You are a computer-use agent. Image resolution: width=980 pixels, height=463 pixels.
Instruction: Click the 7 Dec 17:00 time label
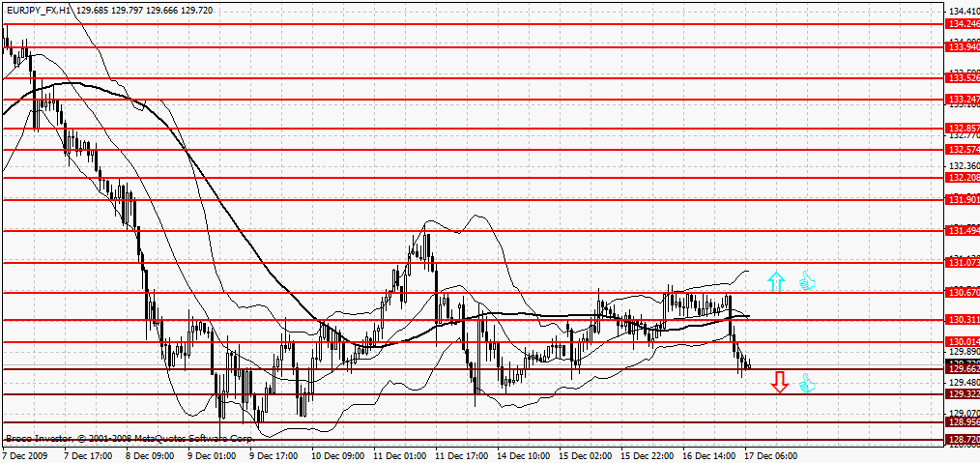click(88, 456)
